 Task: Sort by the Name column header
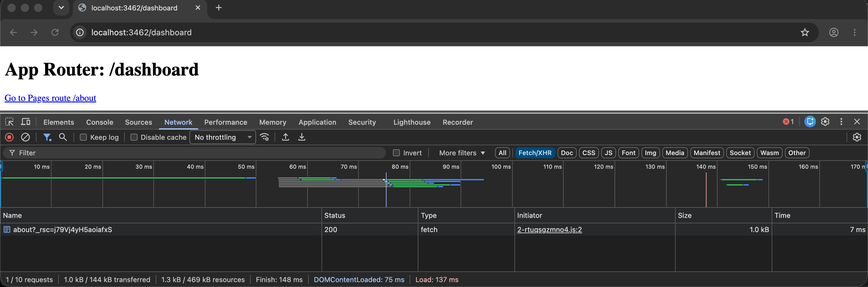pos(161,215)
